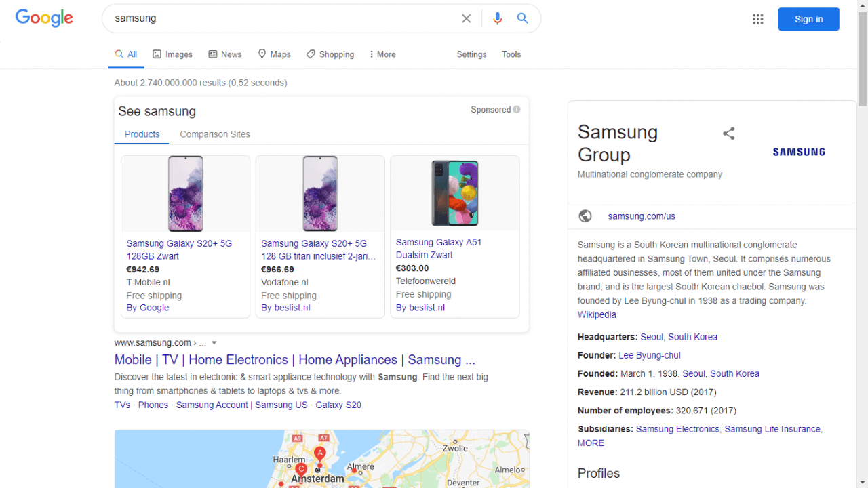Click map marker A near Amsterdam
The height and width of the screenshot is (488, 868).
pyautogui.click(x=320, y=453)
